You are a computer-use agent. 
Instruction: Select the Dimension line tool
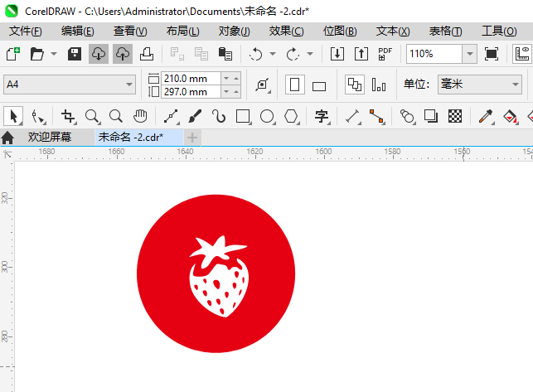point(352,116)
